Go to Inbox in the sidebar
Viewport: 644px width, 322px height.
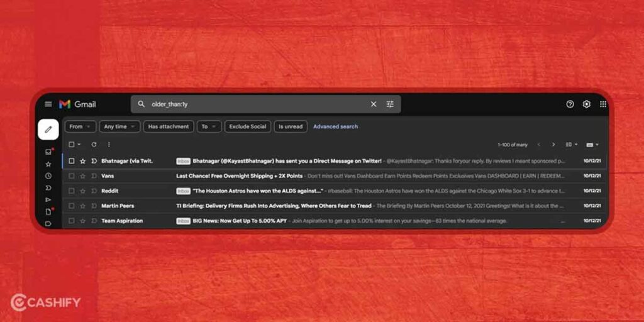tap(48, 152)
